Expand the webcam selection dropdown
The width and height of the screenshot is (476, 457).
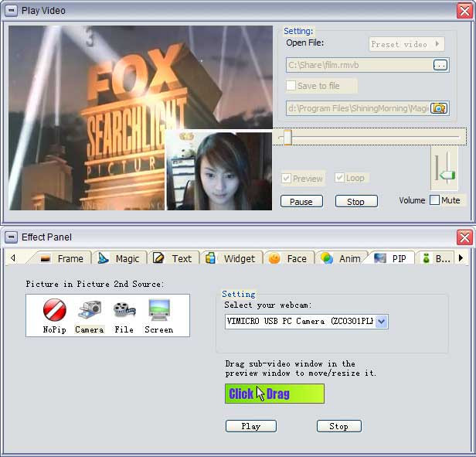tap(382, 322)
